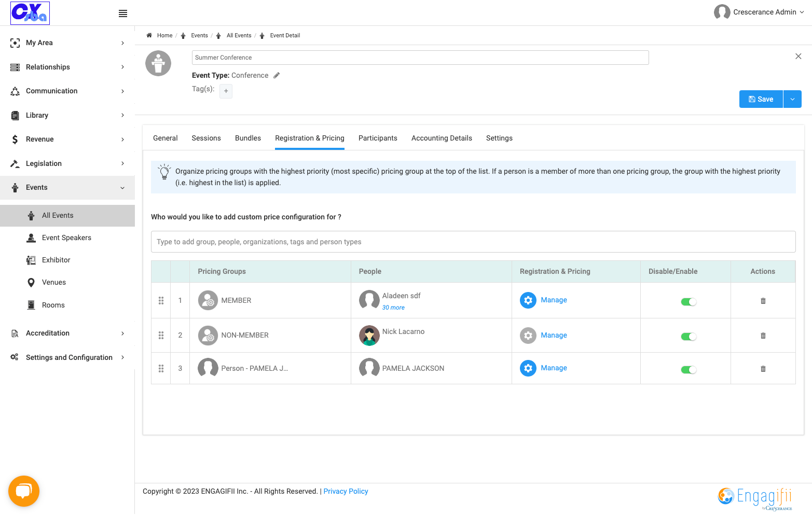Click the Save button
812x515 pixels.
click(x=761, y=99)
